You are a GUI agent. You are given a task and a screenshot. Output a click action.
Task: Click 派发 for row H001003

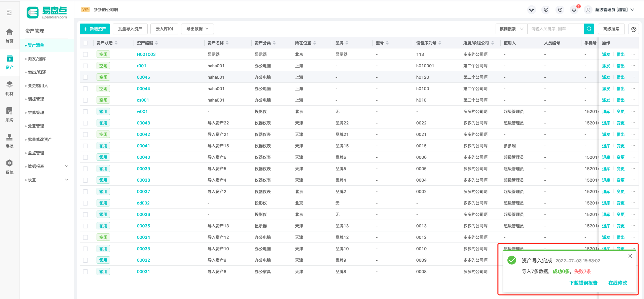(606, 54)
